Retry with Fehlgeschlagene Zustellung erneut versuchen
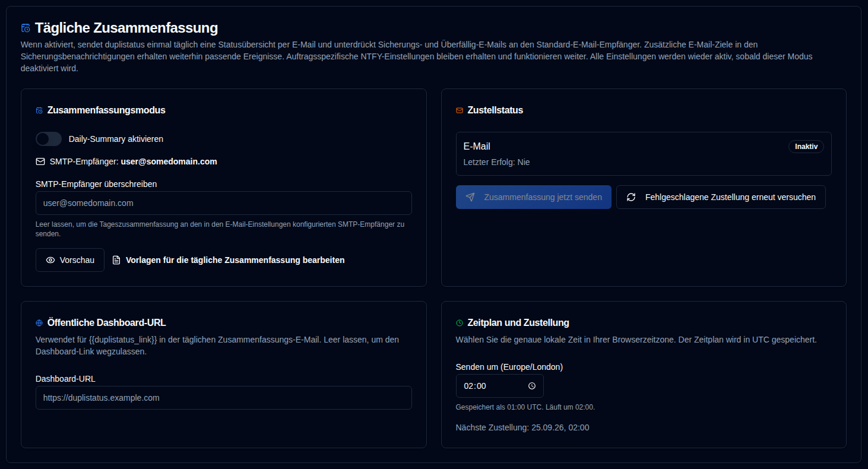The height and width of the screenshot is (469, 868). (x=721, y=197)
